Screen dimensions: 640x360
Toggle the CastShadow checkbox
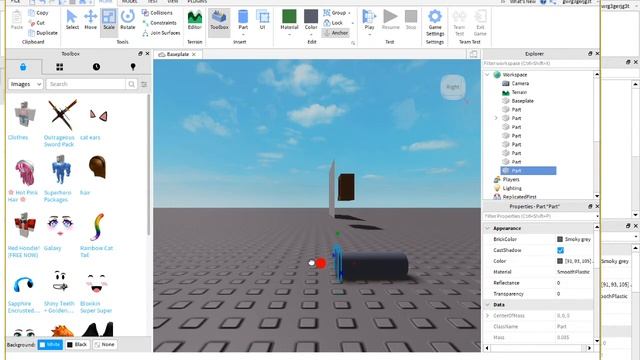[560, 250]
